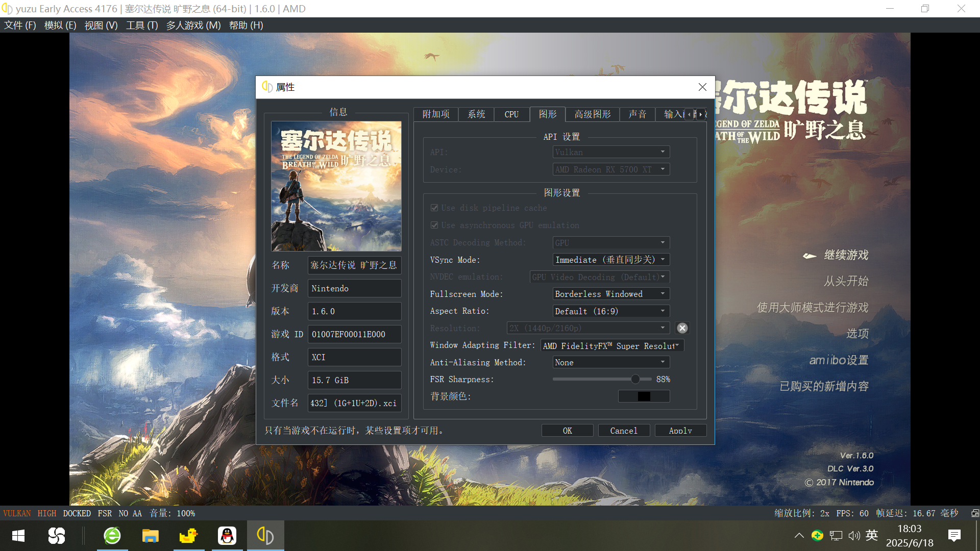Close the 属性 dialog with the X
The height and width of the screenshot is (551, 980).
click(x=703, y=87)
